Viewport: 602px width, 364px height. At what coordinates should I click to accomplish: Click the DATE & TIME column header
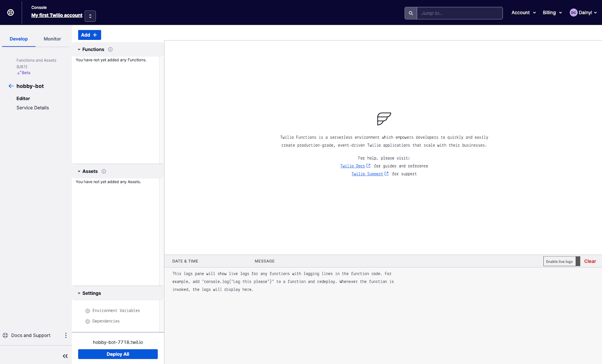tap(185, 261)
